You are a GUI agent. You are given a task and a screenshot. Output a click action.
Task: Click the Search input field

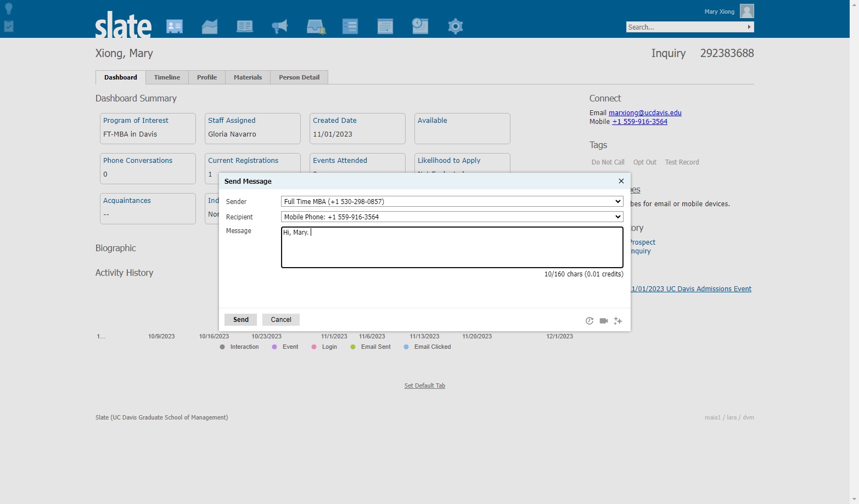tap(686, 27)
